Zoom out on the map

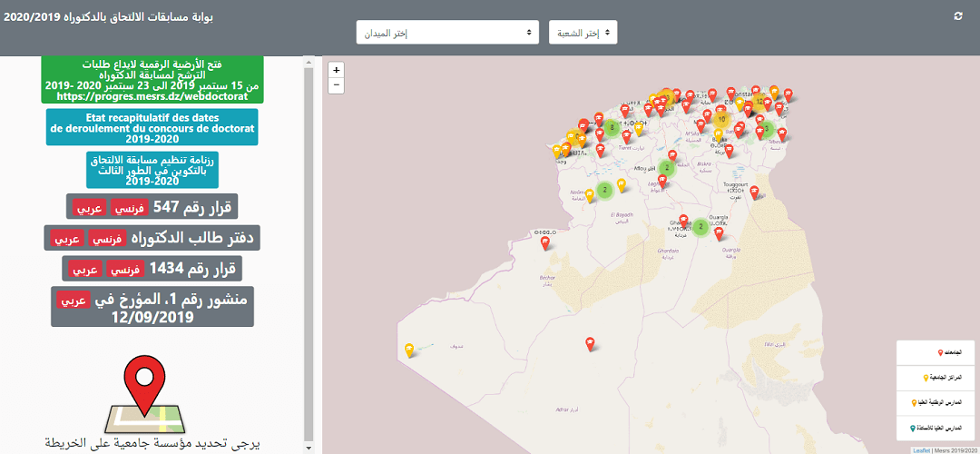pos(336,85)
